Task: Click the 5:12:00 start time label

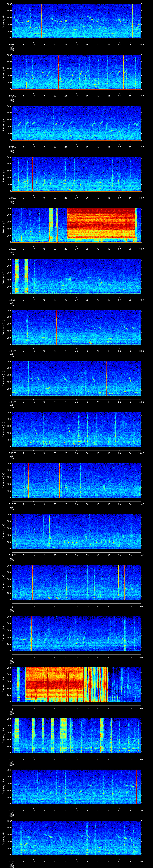Action: pyautogui.click(x=12, y=606)
